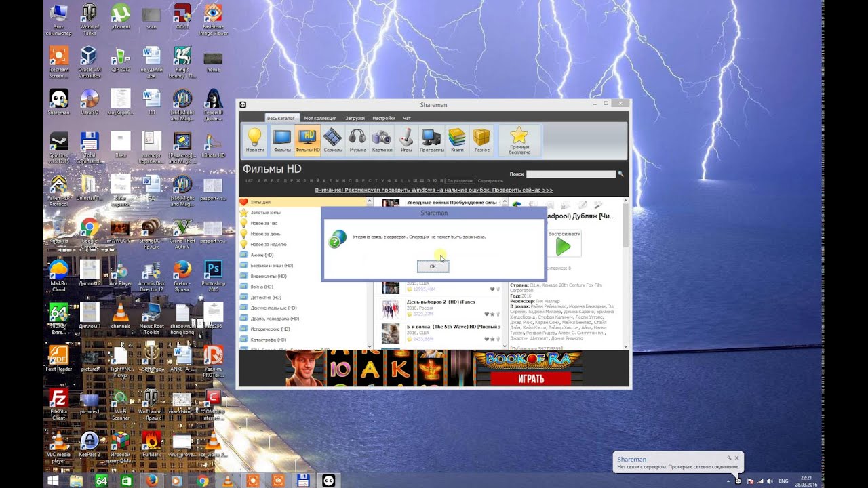This screenshot has height=488, width=868.
Task: Toggle the По разделам filter button
Action: [x=459, y=181]
